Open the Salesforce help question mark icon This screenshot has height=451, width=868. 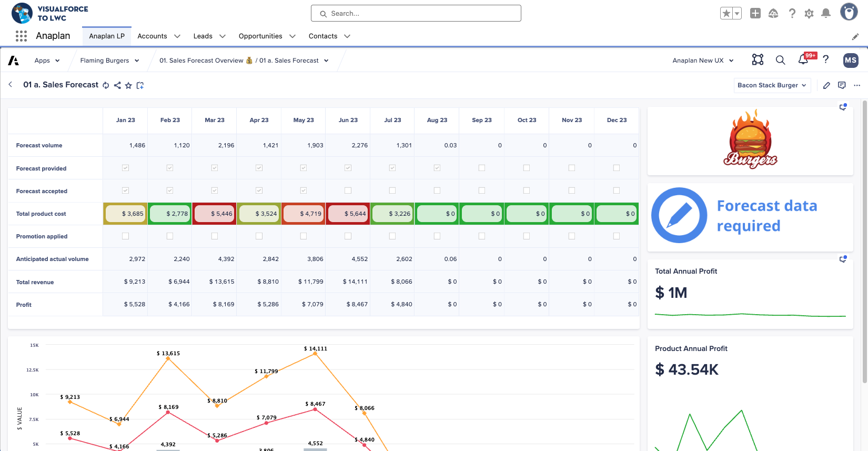tap(792, 14)
